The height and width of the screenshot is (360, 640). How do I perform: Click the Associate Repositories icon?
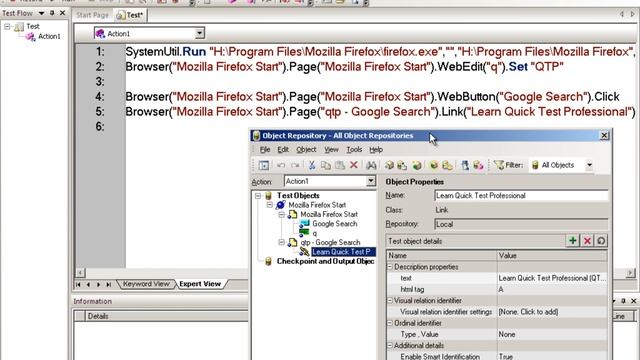(x=478, y=165)
